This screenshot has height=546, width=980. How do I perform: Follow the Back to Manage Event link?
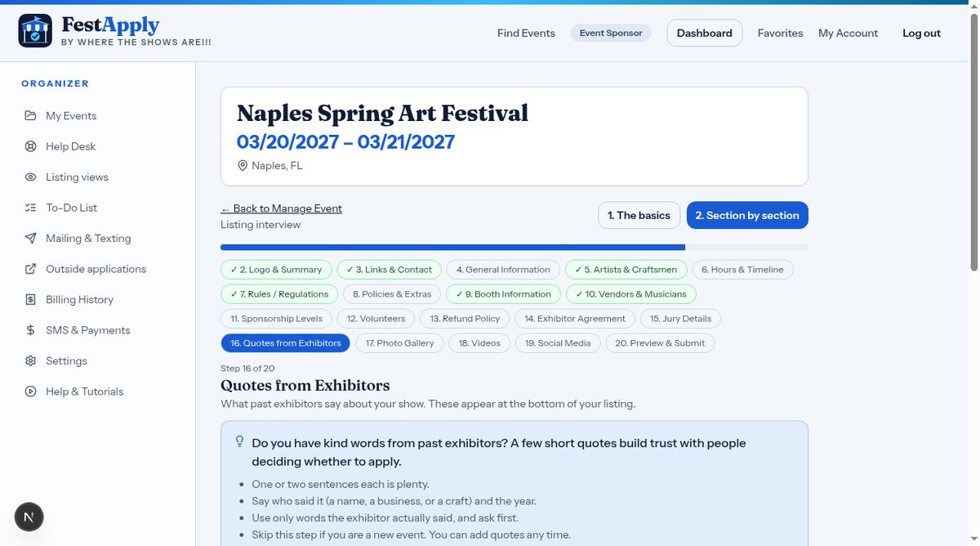point(281,208)
